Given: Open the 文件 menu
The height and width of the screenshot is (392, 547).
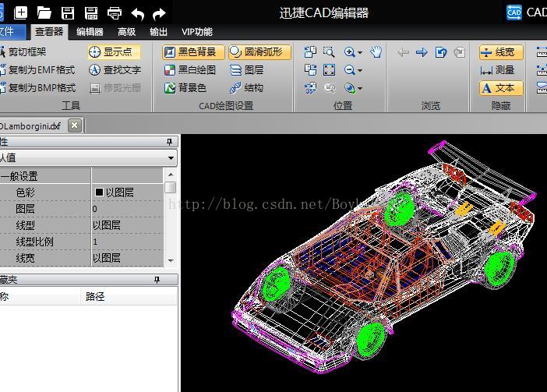Looking at the screenshot, I should [12, 32].
